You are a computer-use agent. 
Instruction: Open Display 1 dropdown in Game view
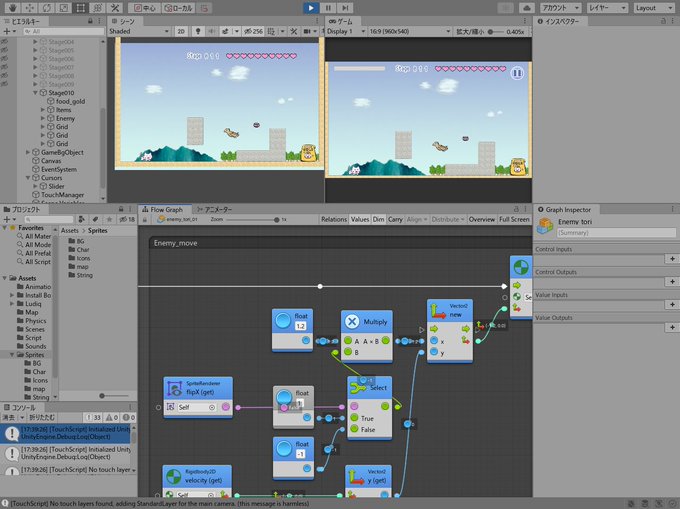coord(346,31)
